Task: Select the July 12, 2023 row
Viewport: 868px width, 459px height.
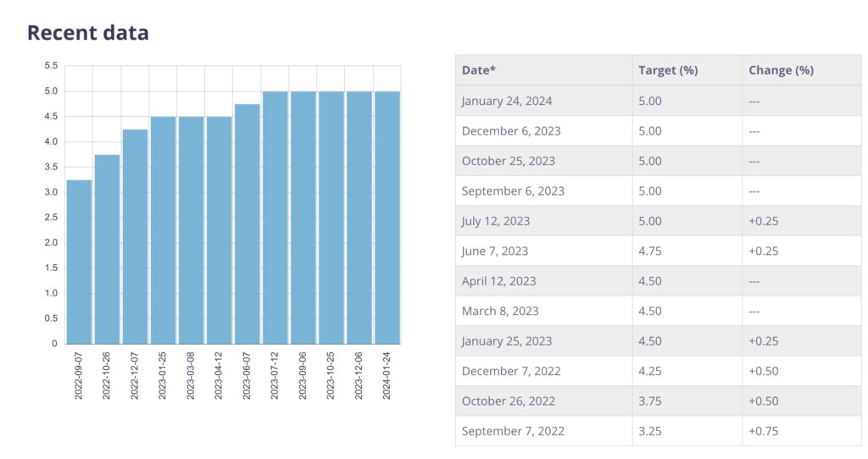Action: tap(658, 221)
